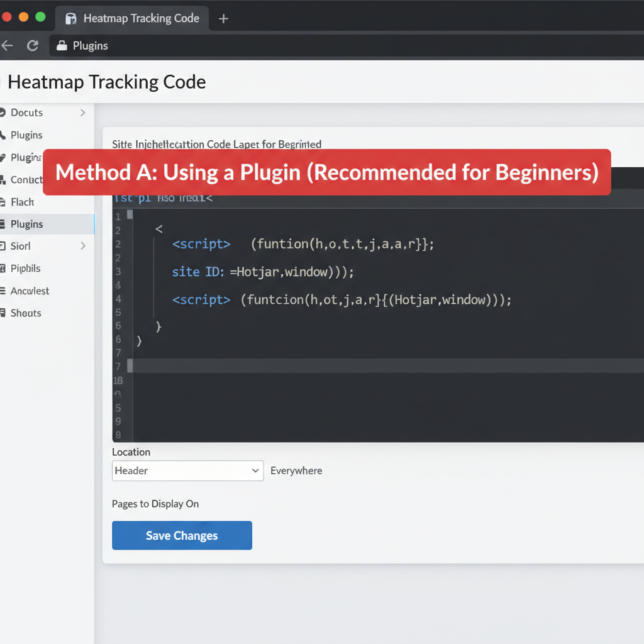Click the Docuts sidebar icon
This screenshot has width=644, height=644.
tap(3, 113)
